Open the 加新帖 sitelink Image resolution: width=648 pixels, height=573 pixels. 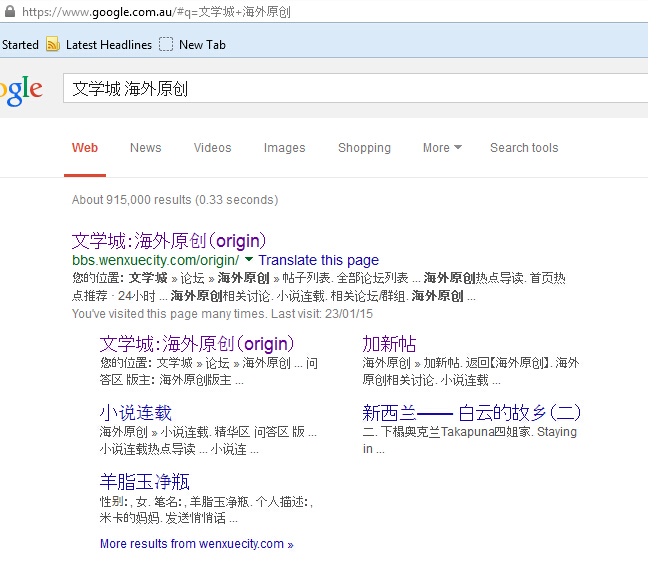click(389, 344)
